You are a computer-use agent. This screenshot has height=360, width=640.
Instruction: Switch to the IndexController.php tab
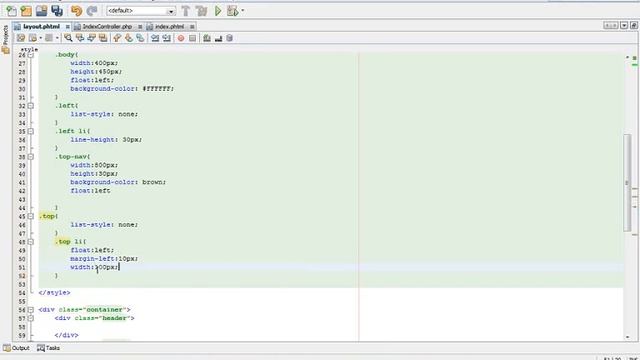107,26
